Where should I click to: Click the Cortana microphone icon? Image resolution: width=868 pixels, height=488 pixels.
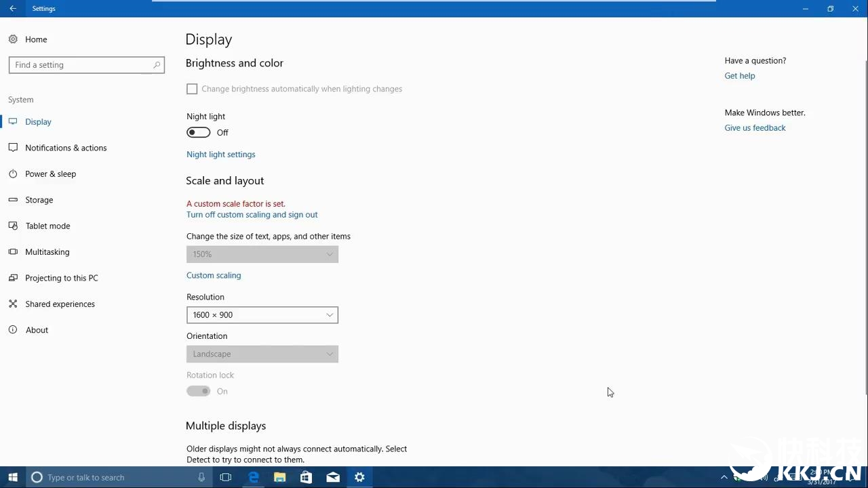201,477
